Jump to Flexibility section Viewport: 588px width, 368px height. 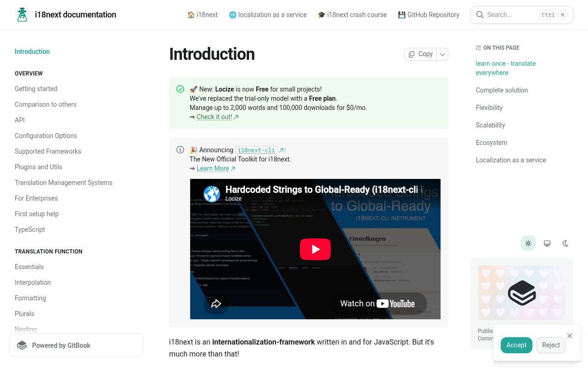(489, 108)
